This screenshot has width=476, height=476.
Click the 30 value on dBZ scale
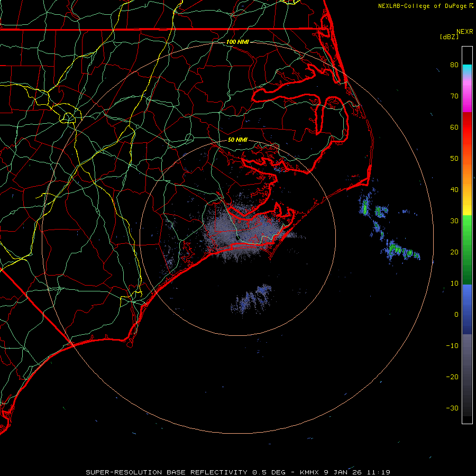point(454,221)
